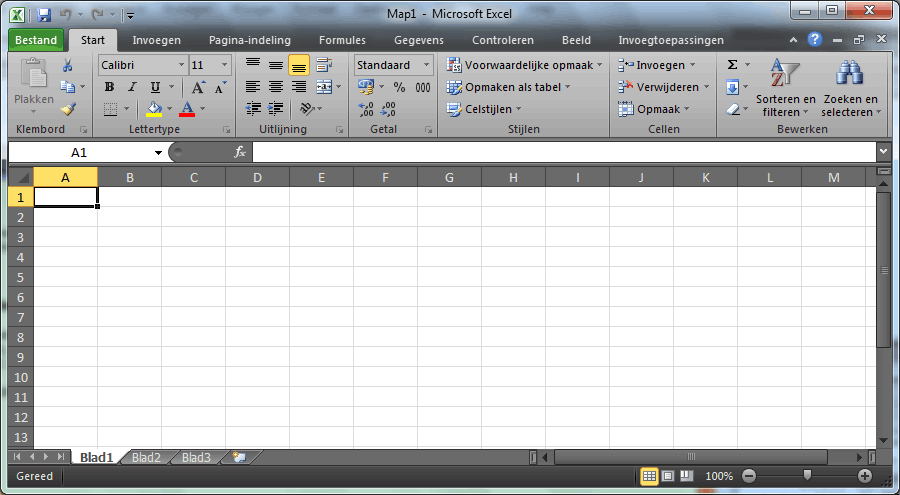
Task: Select the Format Painter brush icon
Action: pos(68,109)
